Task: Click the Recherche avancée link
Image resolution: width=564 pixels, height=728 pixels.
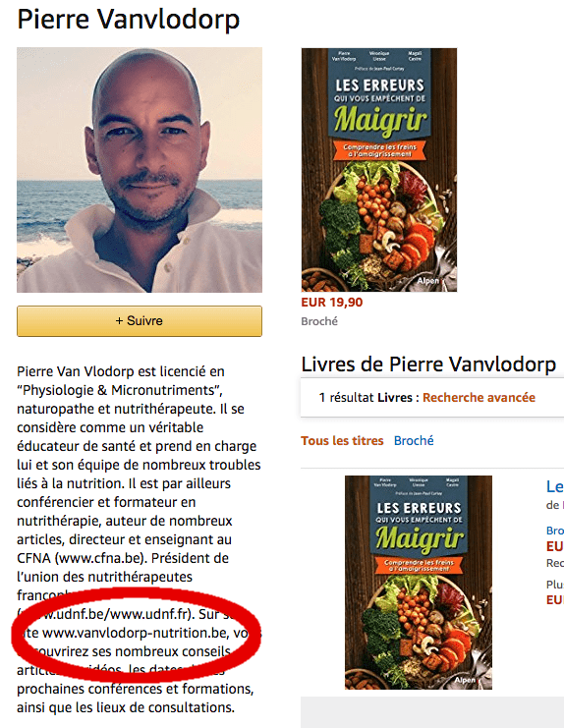Action: click(x=479, y=398)
